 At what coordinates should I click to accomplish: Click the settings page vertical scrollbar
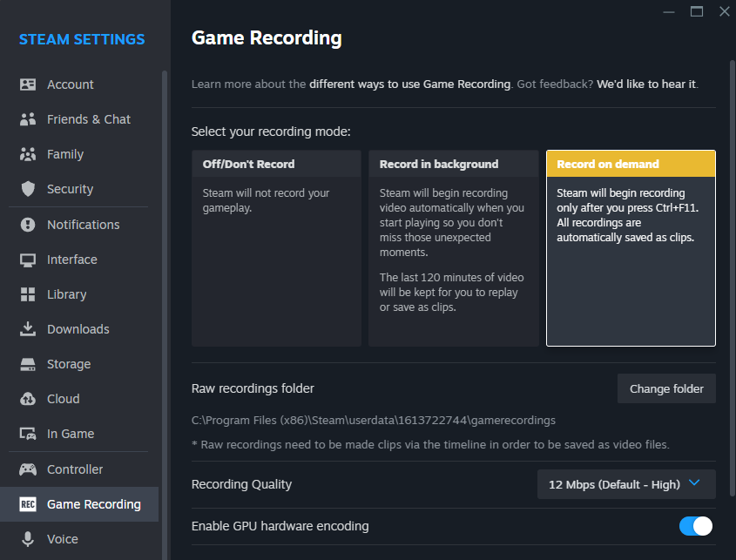coord(731,261)
